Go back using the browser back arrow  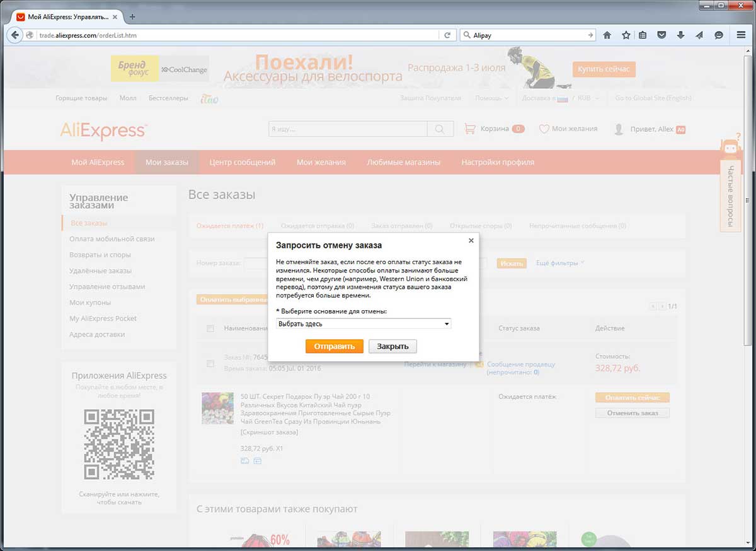tap(14, 35)
